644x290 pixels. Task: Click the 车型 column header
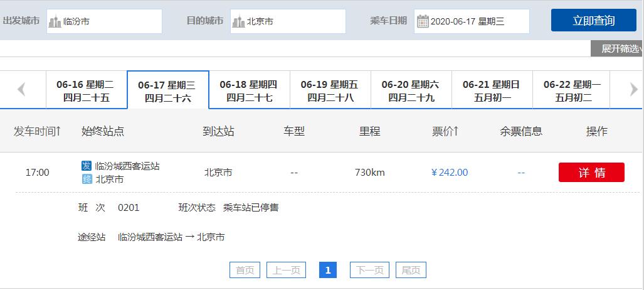point(294,131)
